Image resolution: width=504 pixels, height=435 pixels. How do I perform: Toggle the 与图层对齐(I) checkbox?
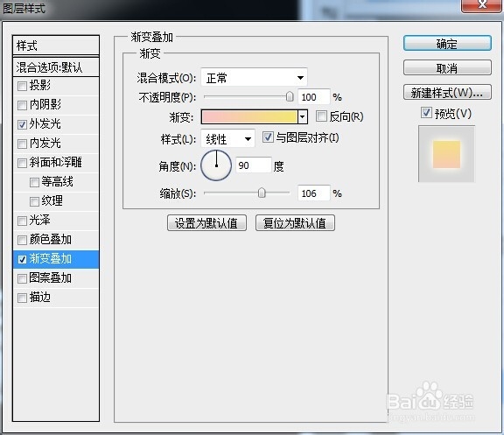(268, 137)
